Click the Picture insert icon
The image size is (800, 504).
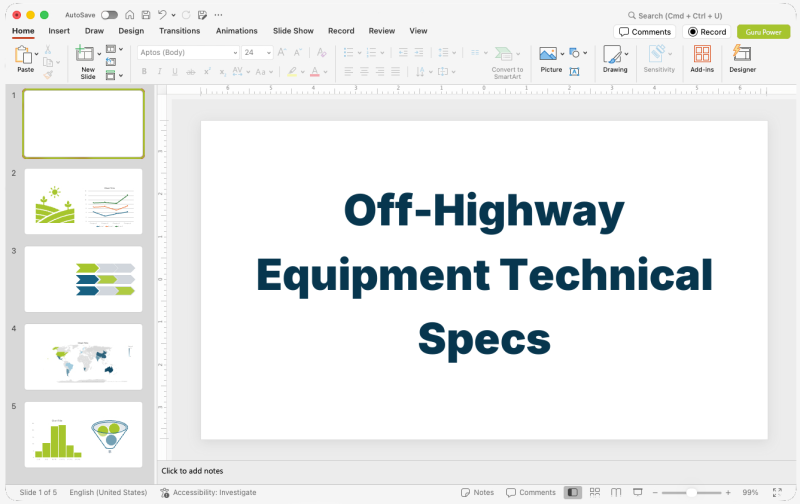point(548,54)
